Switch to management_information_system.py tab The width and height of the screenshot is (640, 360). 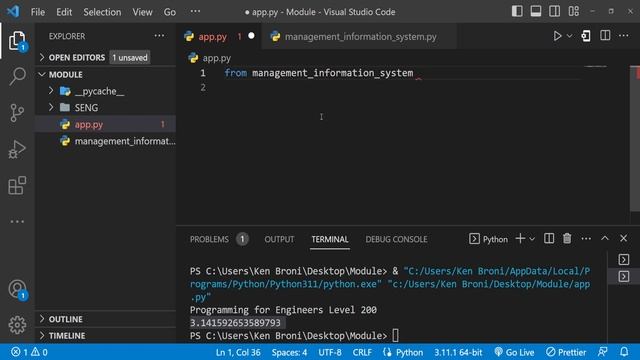[360, 37]
